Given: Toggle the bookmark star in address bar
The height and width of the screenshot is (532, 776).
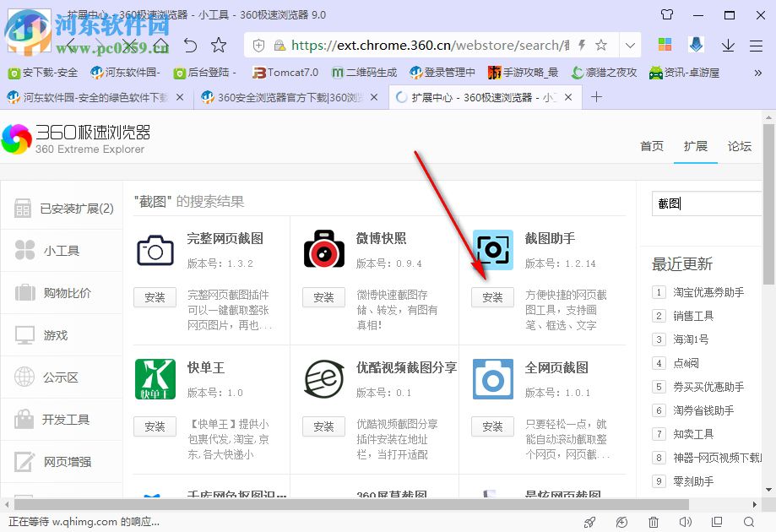Looking at the screenshot, I should coord(601,44).
